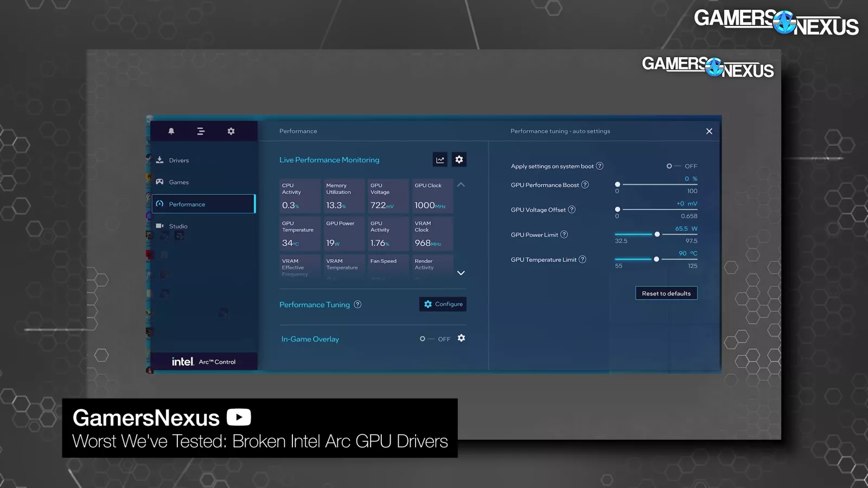The height and width of the screenshot is (488, 868).
Task: Select the Studio sidebar item
Action: (178, 226)
